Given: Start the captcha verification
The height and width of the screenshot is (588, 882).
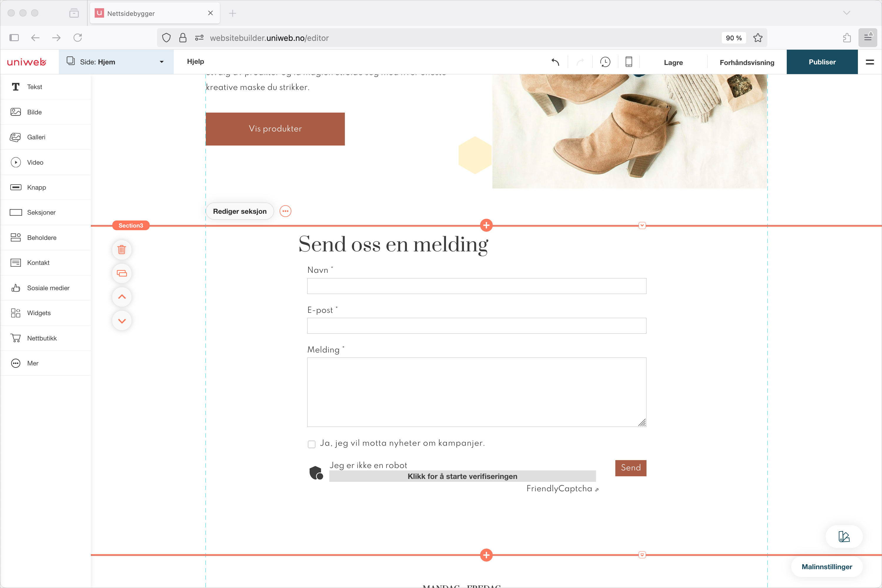Looking at the screenshot, I should (x=462, y=476).
